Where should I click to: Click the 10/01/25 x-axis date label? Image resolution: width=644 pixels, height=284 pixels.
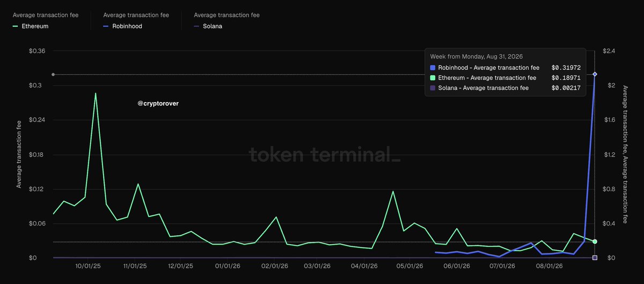point(87,266)
